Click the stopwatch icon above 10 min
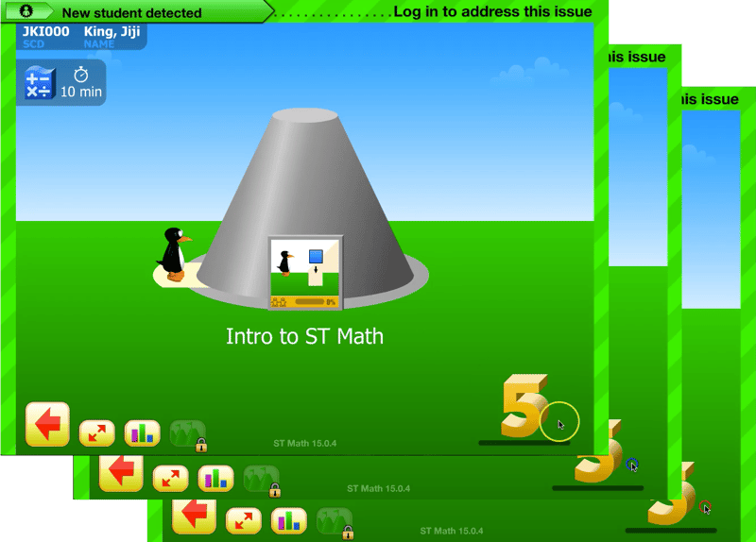 81,75
